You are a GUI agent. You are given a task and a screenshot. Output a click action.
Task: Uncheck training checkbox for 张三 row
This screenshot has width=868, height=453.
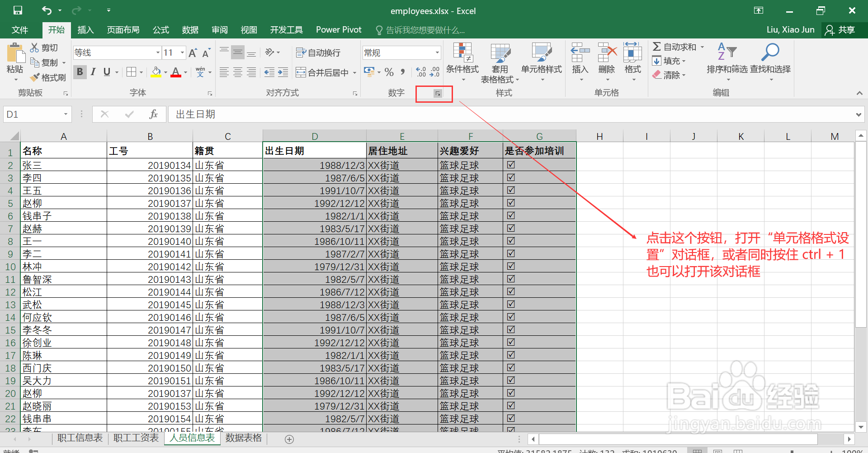[511, 165]
